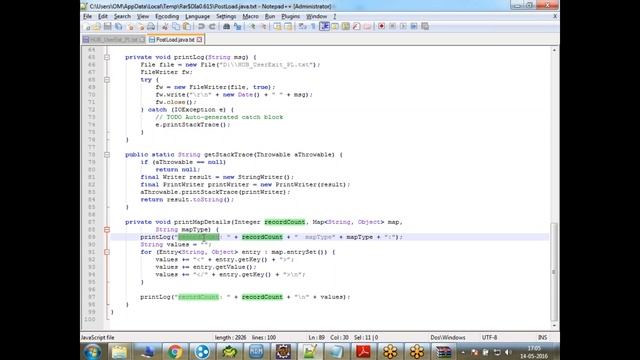Open the Encoding menu
This screenshot has width=640, height=360.
tap(167, 16)
